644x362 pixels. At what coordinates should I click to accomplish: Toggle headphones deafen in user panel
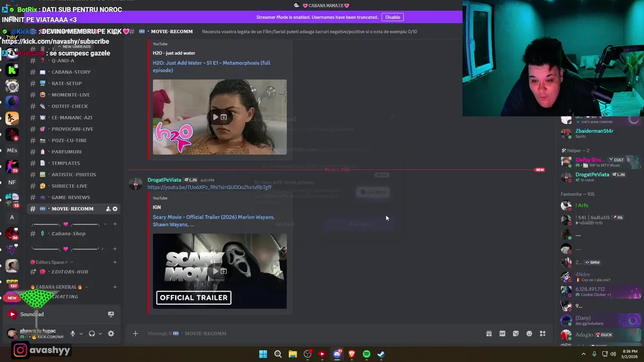click(92, 333)
